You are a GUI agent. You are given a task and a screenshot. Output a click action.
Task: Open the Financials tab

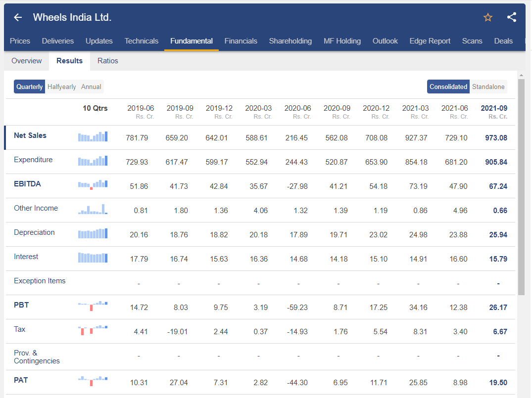click(241, 41)
